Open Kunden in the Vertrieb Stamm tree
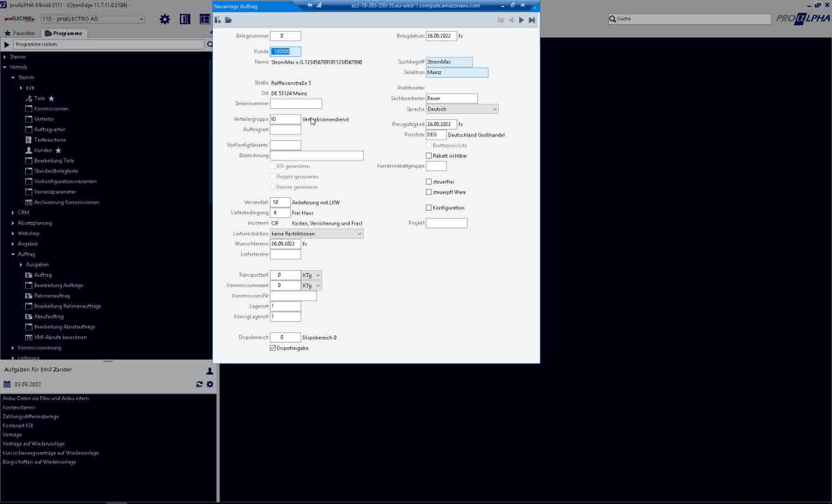 pyautogui.click(x=43, y=150)
